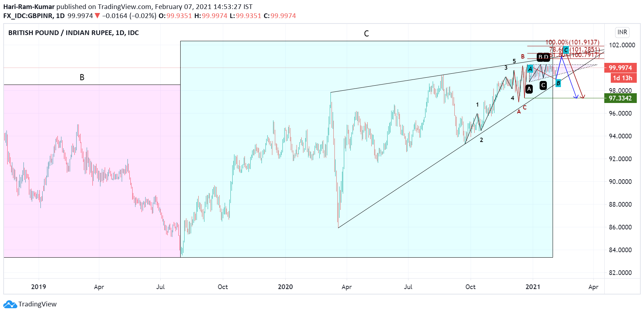Click the wave number 5 label

click(x=514, y=61)
